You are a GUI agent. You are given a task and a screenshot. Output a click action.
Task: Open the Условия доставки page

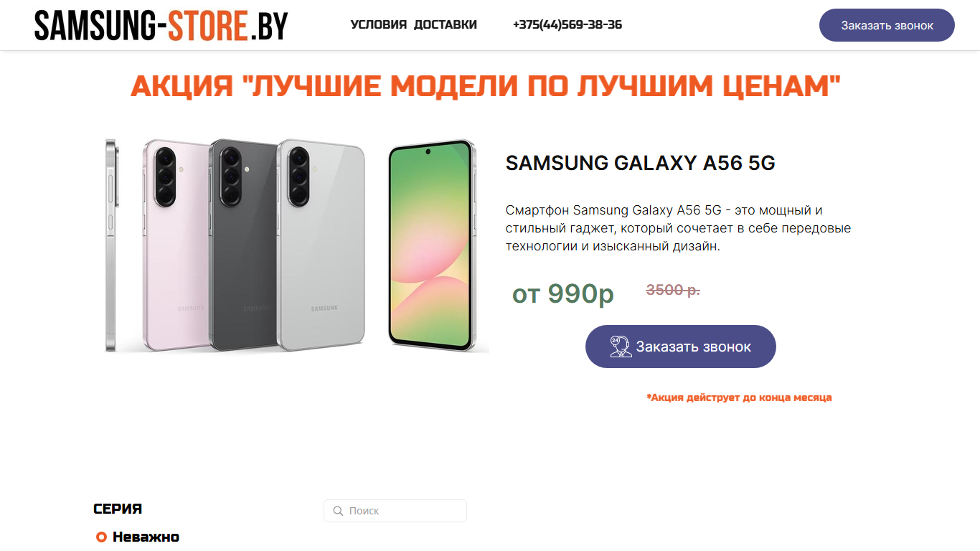[414, 25]
